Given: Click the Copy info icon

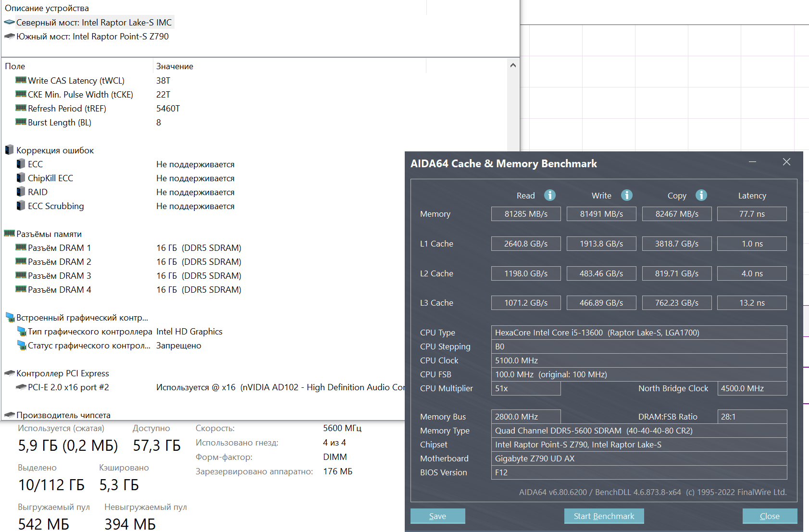Looking at the screenshot, I should tap(701, 195).
